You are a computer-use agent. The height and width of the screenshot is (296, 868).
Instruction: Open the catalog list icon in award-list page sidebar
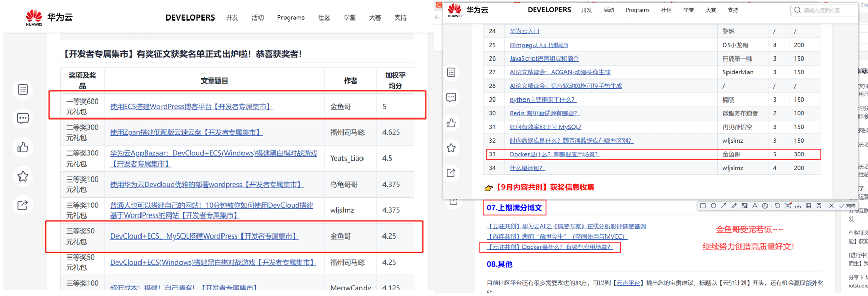[23, 90]
